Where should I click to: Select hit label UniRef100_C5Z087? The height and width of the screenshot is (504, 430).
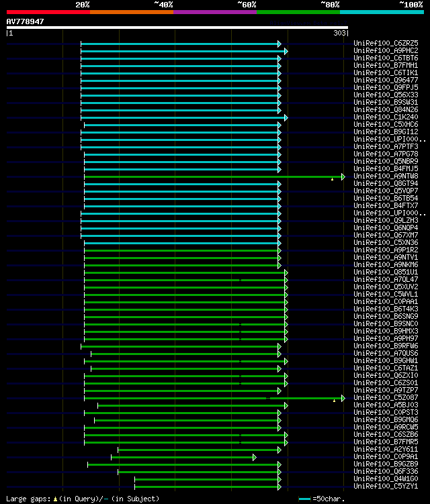coord(386,398)
